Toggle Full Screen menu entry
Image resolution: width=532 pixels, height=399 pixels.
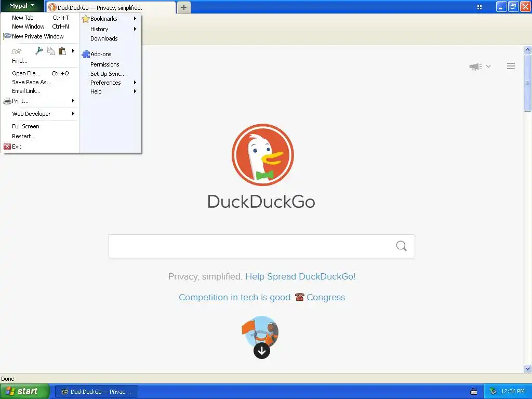point(40,126)
